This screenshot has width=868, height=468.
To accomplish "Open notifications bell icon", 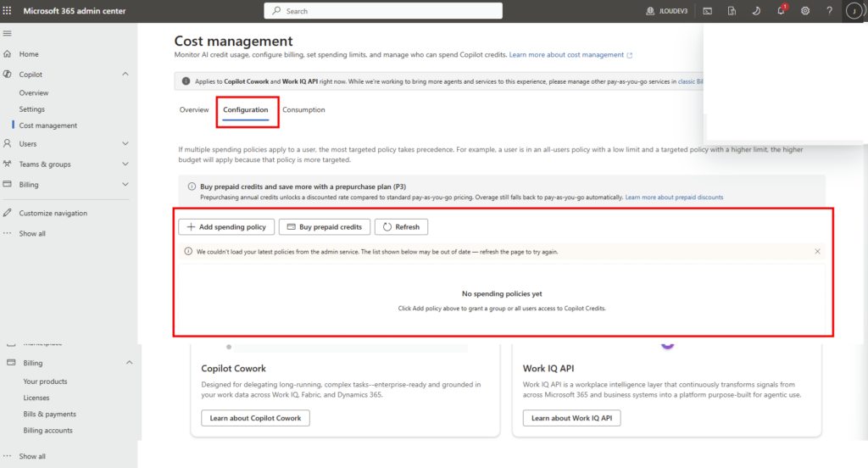I will (x=781, y=10).
